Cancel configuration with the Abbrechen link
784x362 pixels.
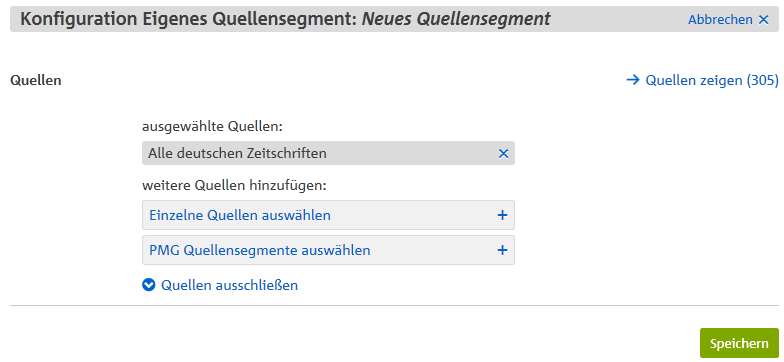tap(720, 20)
